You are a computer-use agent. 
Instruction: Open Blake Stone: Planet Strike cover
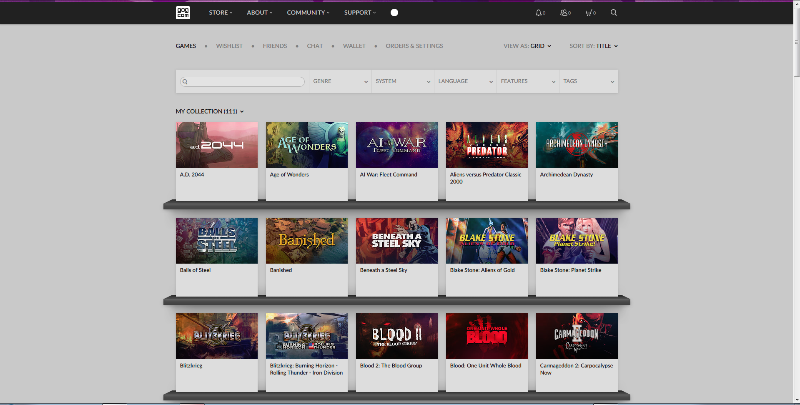577,241
